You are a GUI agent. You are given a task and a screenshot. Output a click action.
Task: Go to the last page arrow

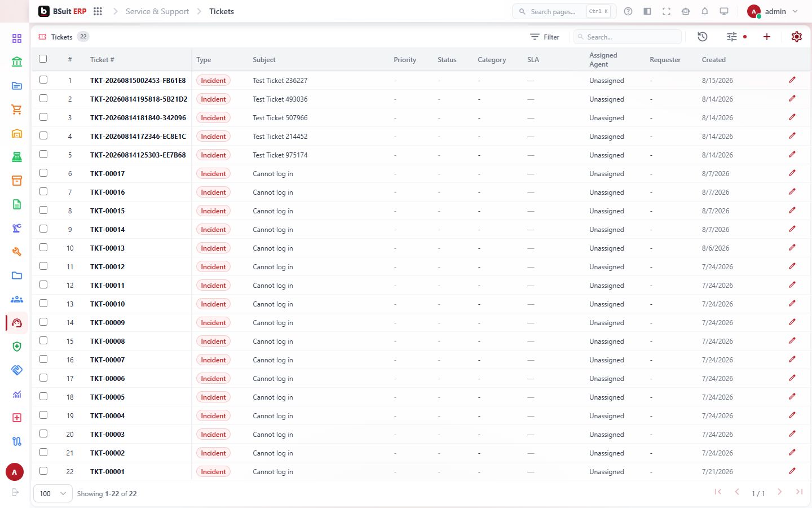tap(799, 492)
